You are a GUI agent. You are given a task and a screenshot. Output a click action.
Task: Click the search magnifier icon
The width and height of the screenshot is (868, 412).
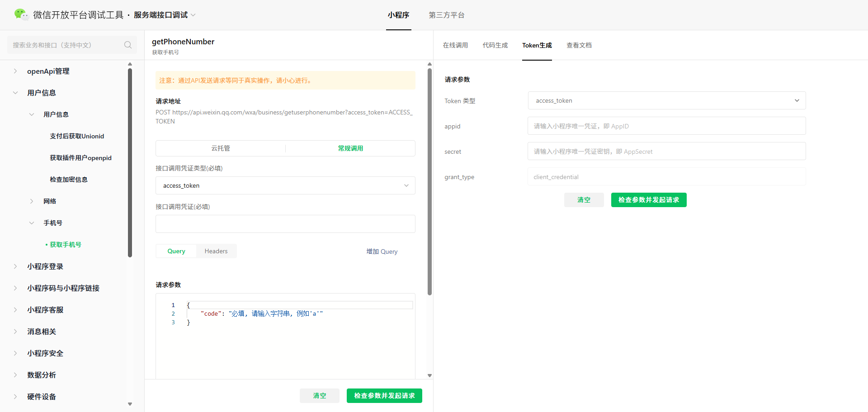(128, 45)
